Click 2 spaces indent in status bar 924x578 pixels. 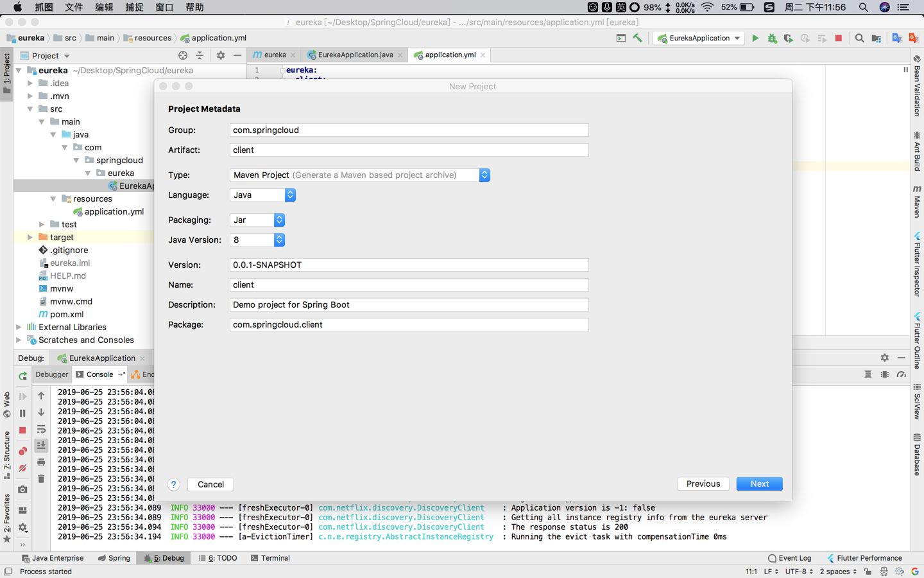837,572
